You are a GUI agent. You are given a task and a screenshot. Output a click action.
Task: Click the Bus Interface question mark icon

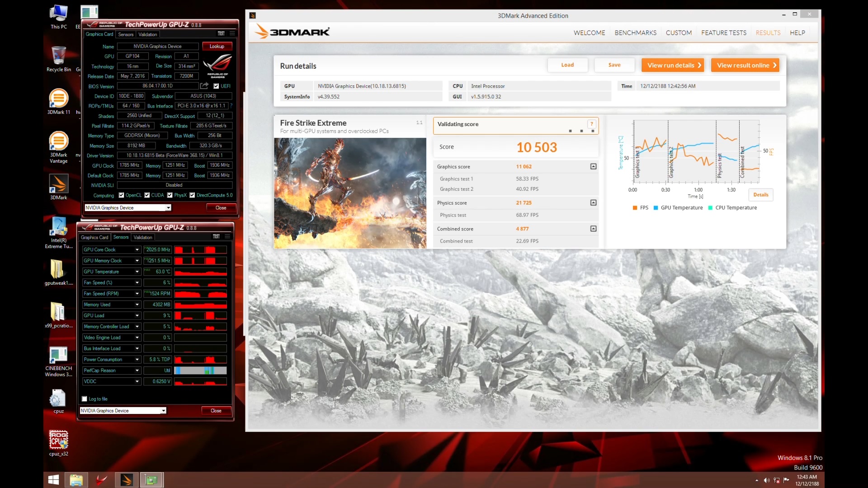231,106
